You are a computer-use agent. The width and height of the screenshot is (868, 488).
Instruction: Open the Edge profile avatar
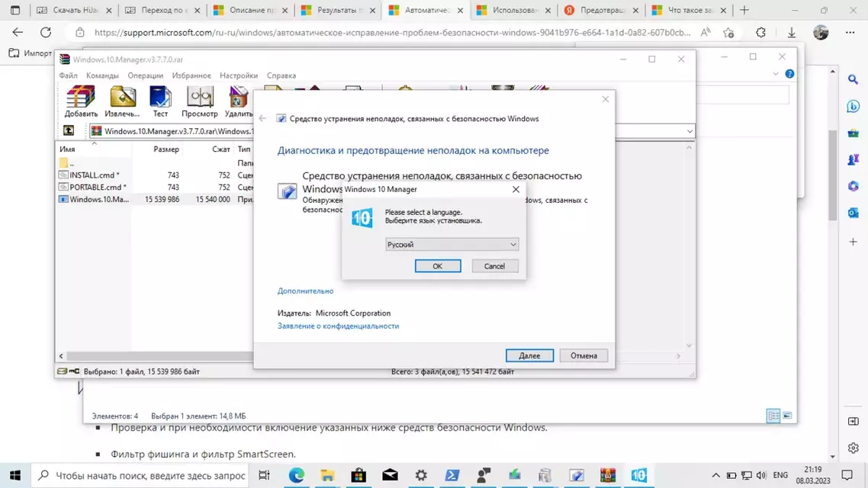821,33
